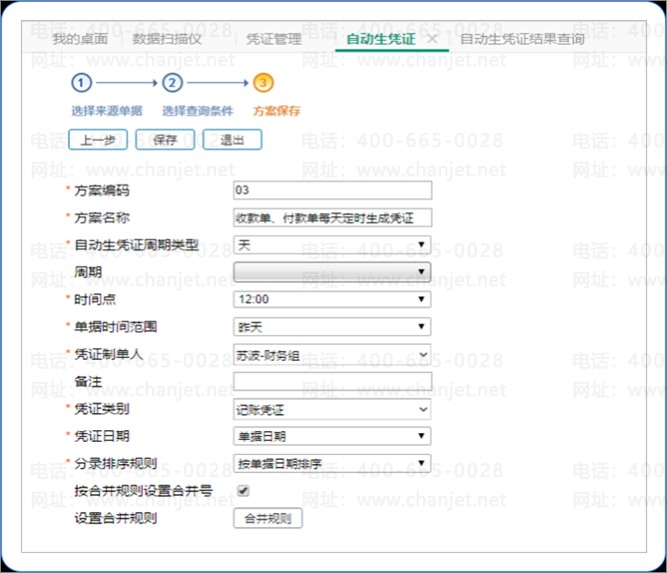Screen dimensions: 667x573
Task: Open the 选择查询条件 step label
Action: [198, 111]
